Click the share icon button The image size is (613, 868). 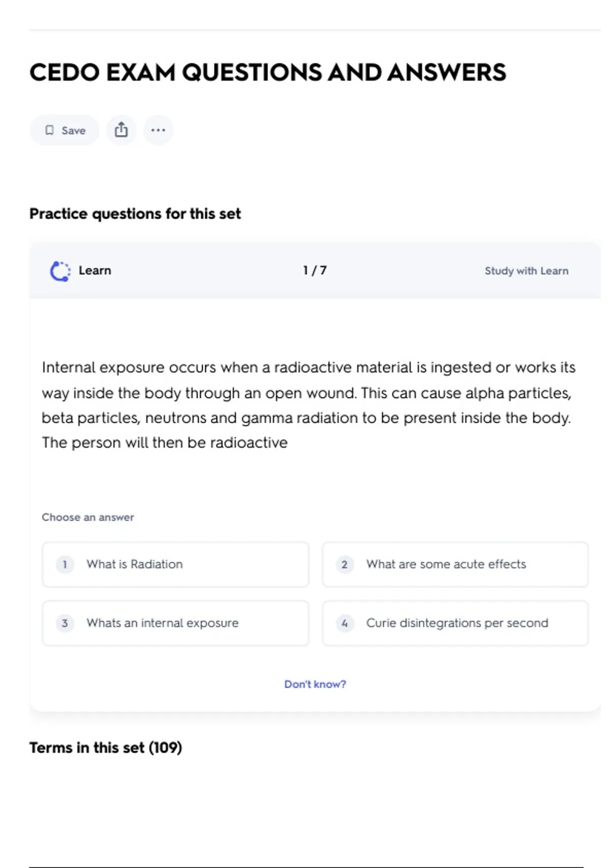(121, 130)
